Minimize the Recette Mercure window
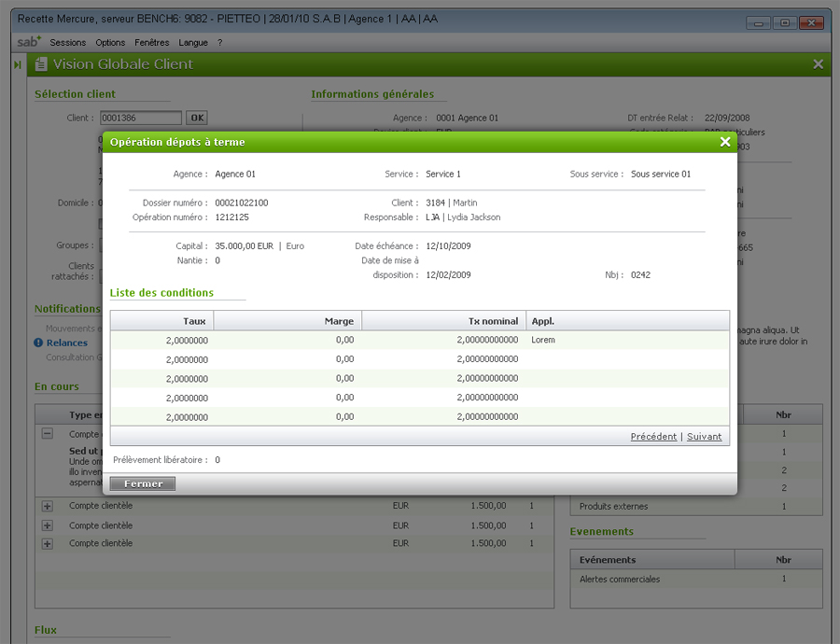The height and width of the screenshot is (644, 840). [x=760, y=22]
